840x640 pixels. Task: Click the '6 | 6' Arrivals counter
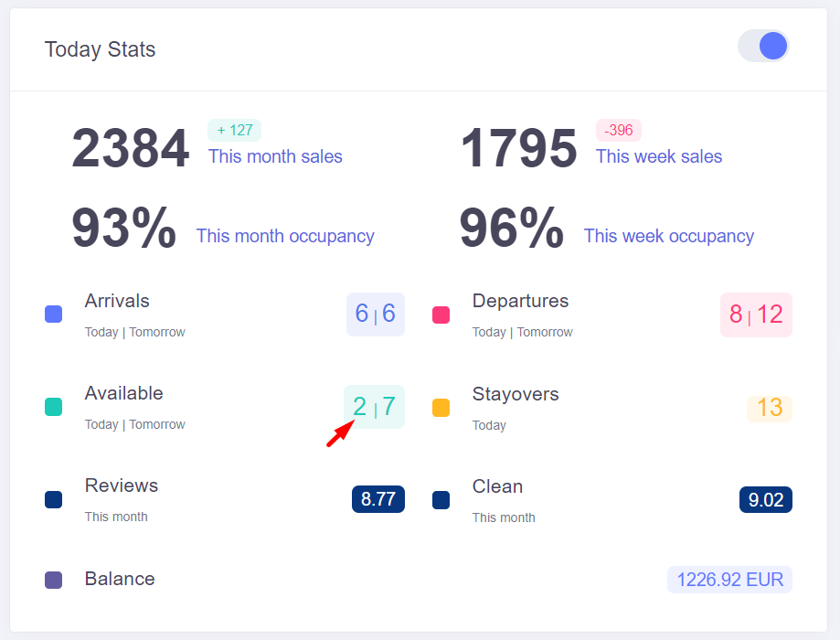(375, 314)
